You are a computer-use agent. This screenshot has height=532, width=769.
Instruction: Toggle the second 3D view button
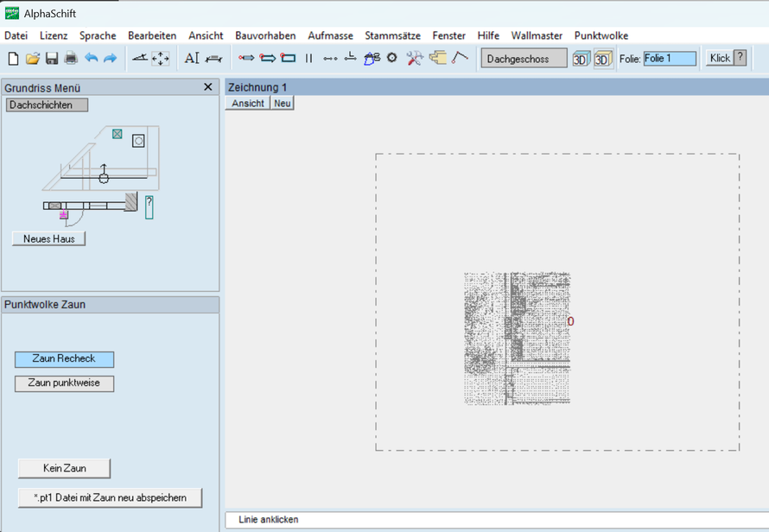[x=603, y=59]
